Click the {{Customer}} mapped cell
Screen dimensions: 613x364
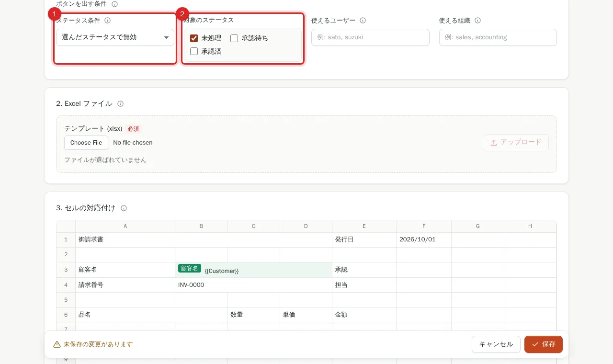pos(254,270)
